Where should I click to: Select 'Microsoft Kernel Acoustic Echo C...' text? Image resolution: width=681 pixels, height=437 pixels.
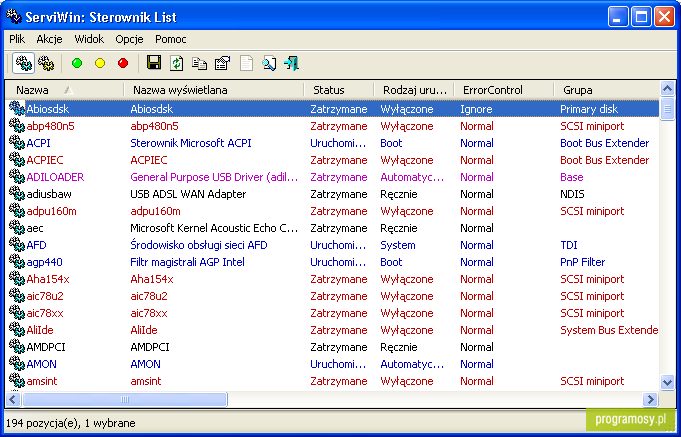(x=214, y=228)
